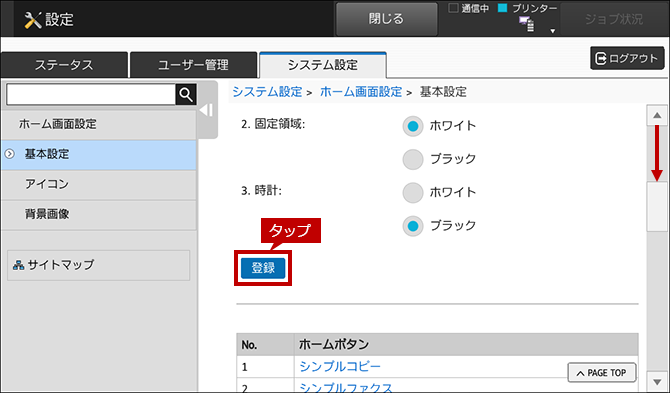Select ホワイト for 時計
The height and width of the screenshot is (393, 670).
coord(413,193)
